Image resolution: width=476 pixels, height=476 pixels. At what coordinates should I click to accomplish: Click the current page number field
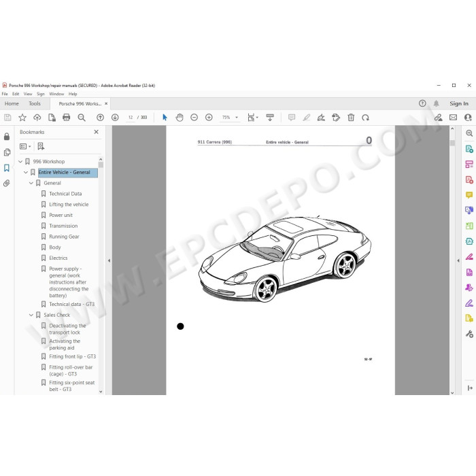pyautogui.click(x=131, y=118)
